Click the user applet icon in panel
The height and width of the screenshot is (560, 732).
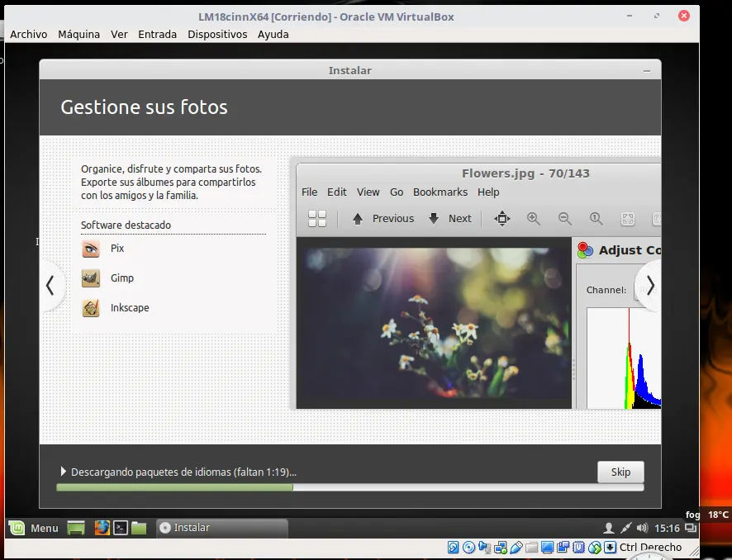(608, 528)
